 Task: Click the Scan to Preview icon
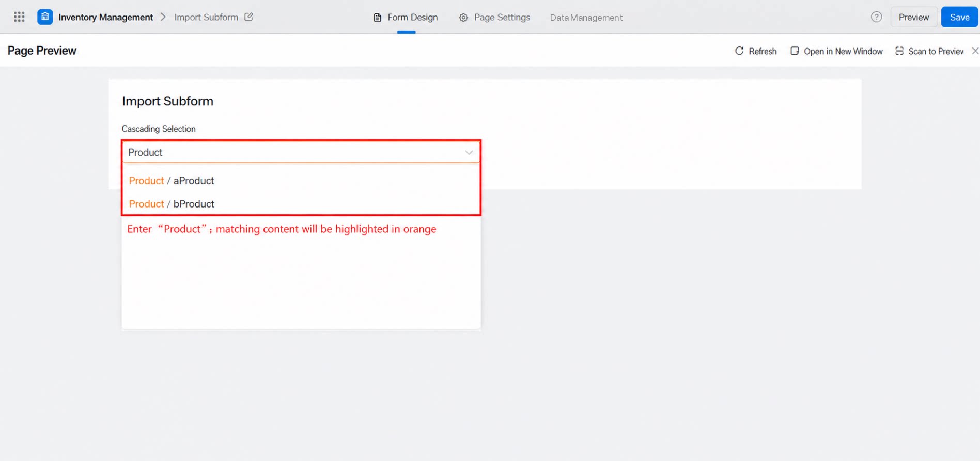click(x=899, y=51)
